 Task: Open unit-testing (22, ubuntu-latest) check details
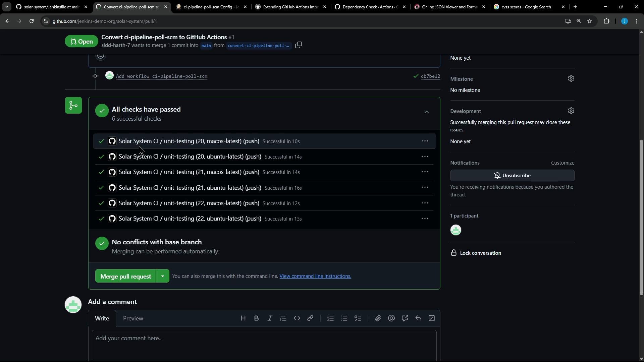pos(190,219)
